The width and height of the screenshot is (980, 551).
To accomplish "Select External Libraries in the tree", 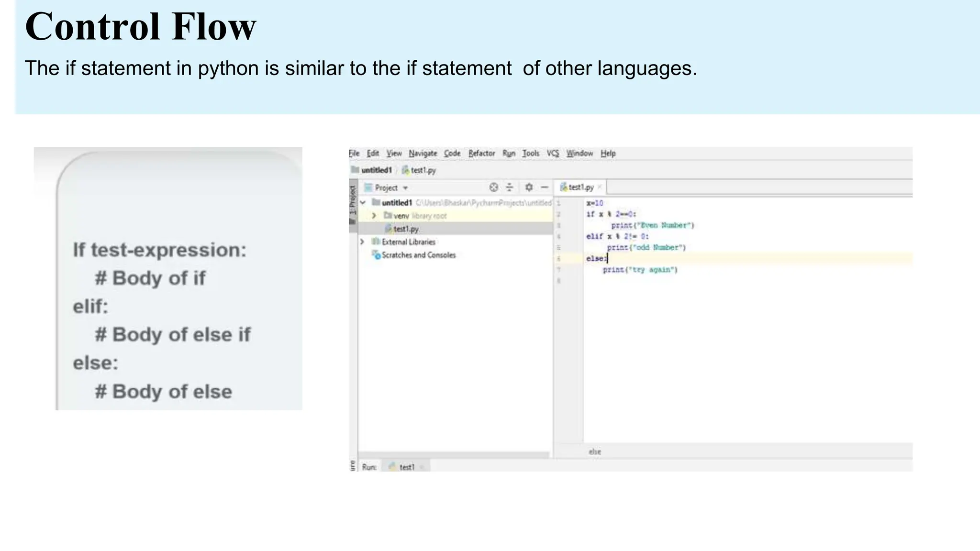I will [x=404, y=242].
